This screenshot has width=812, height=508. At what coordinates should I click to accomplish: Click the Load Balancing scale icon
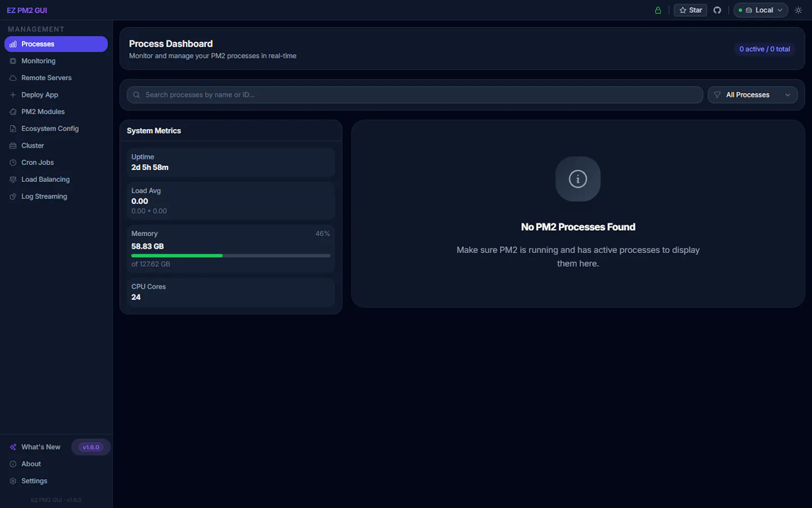(13, 179)
